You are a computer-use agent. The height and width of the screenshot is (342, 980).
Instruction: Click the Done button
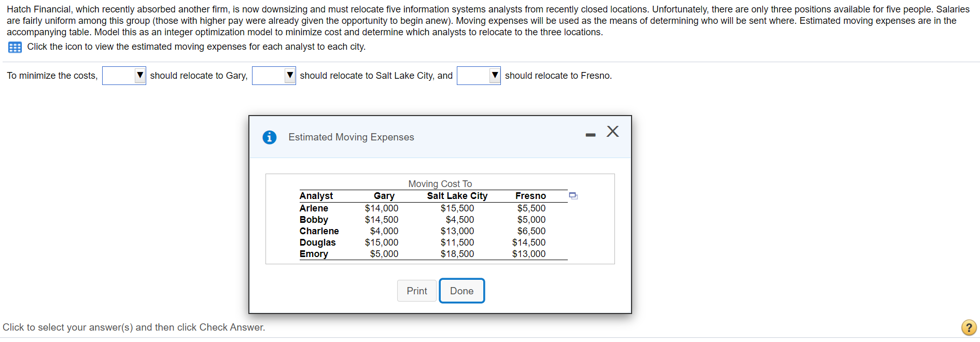[462, 291]
